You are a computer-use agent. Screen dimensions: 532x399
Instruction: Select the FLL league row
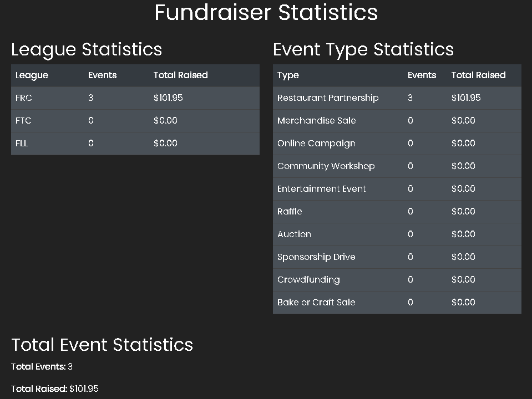135,144
